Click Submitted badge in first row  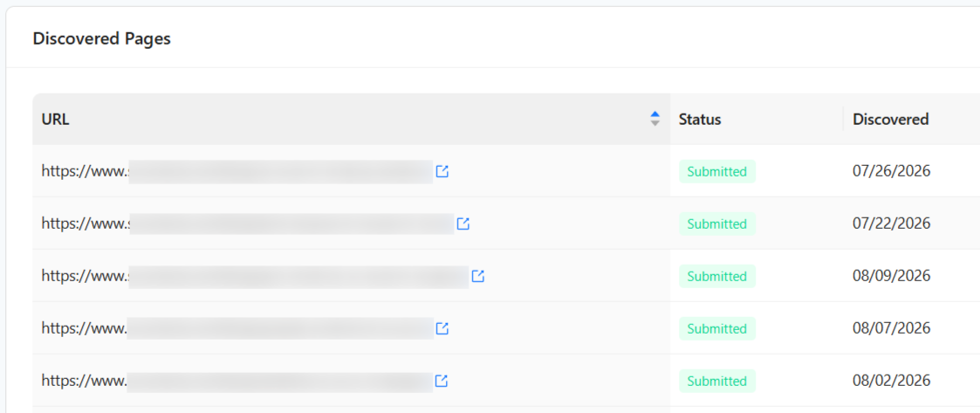pyautogui.click(x=717, y=171)
